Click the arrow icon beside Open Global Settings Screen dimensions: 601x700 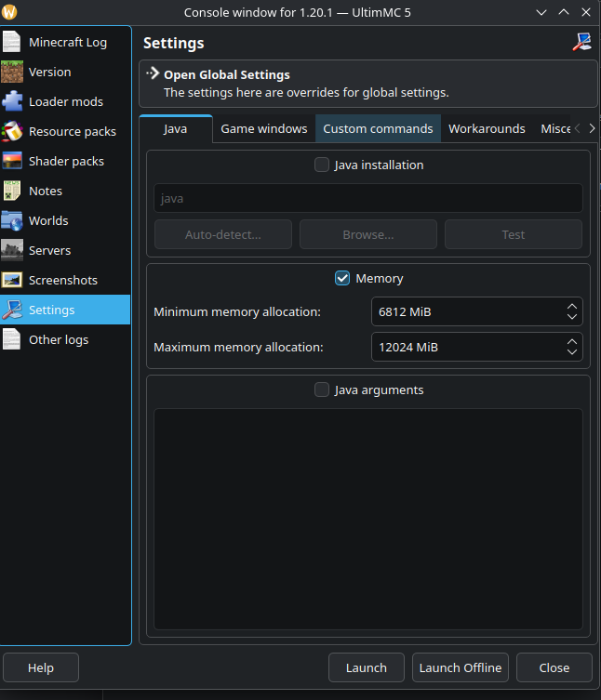click(153, 73)
